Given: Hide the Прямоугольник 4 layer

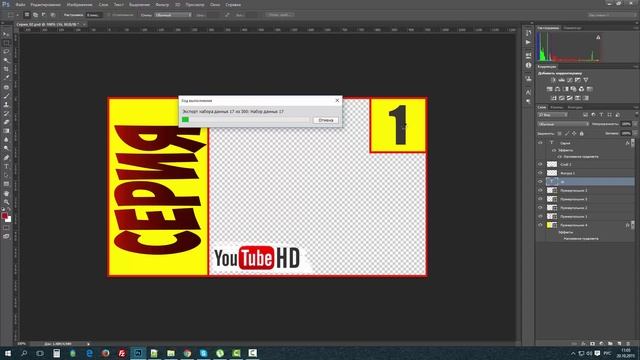Looking at the screenshot, I should [x=540, y=225].
